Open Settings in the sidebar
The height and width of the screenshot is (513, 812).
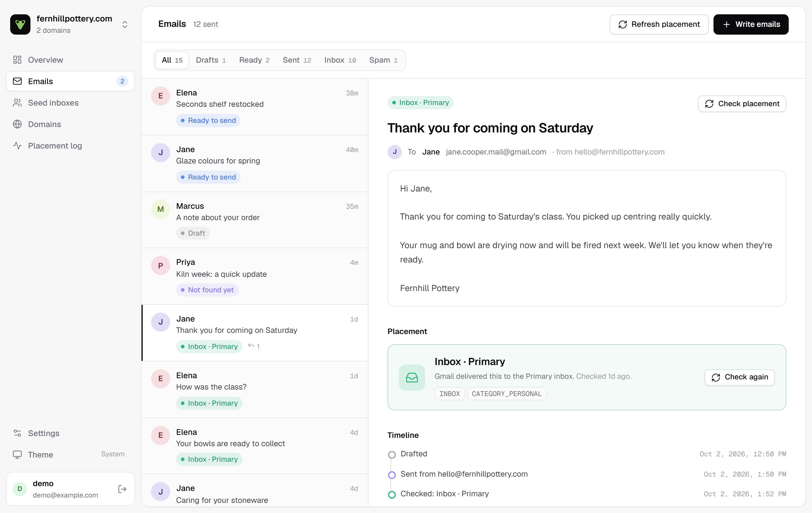[70, 433]
